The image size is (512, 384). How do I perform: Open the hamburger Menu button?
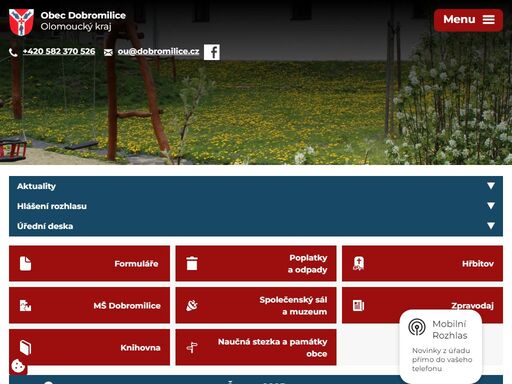click(468, 20)
